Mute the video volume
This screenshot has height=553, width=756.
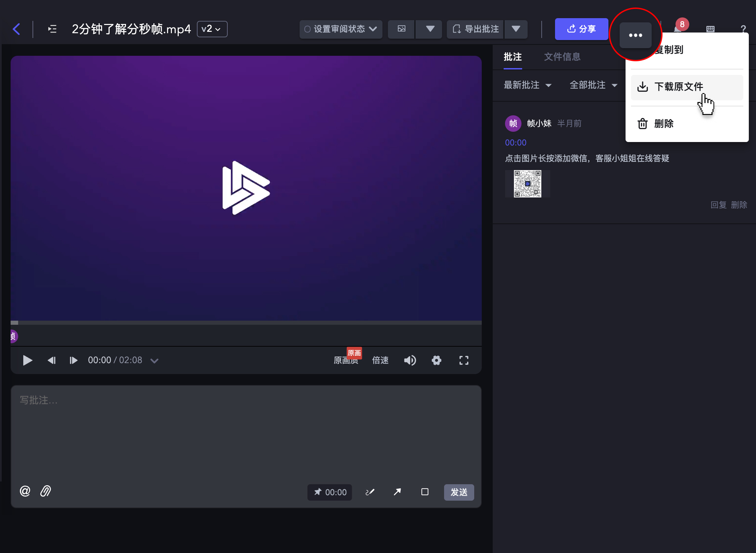coord(409,360)
